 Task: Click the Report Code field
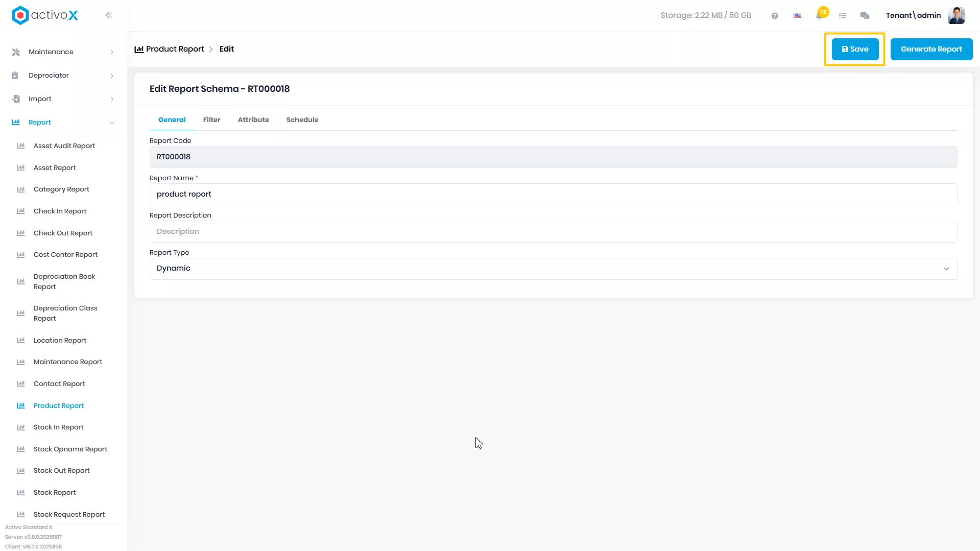coord(553,157)
